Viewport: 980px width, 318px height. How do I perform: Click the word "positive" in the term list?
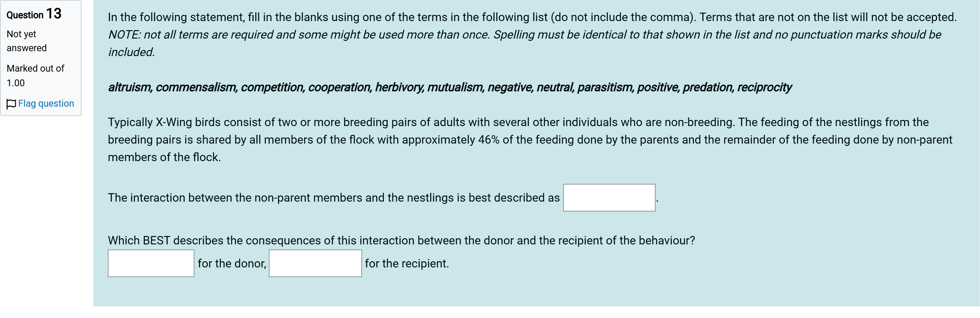click(x=658, y=87)
